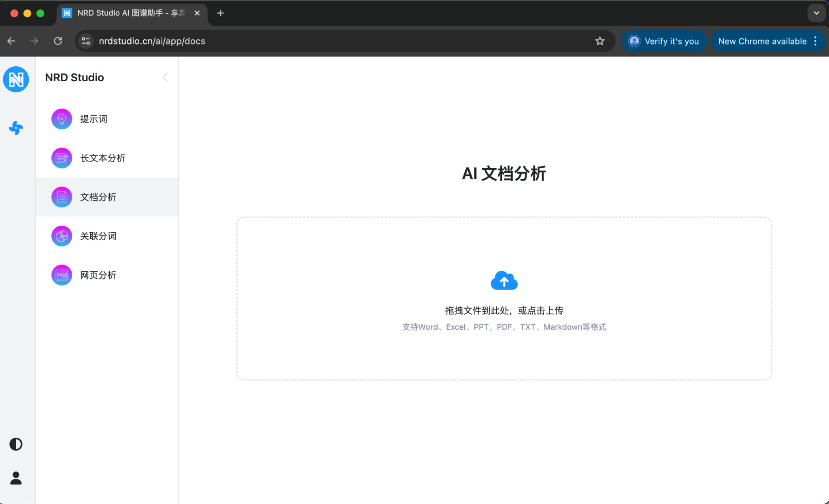Viewport: 829px width, 504px height.
Task: Open 长文本分析 from the sidebar
Action: tap(102, 158)
